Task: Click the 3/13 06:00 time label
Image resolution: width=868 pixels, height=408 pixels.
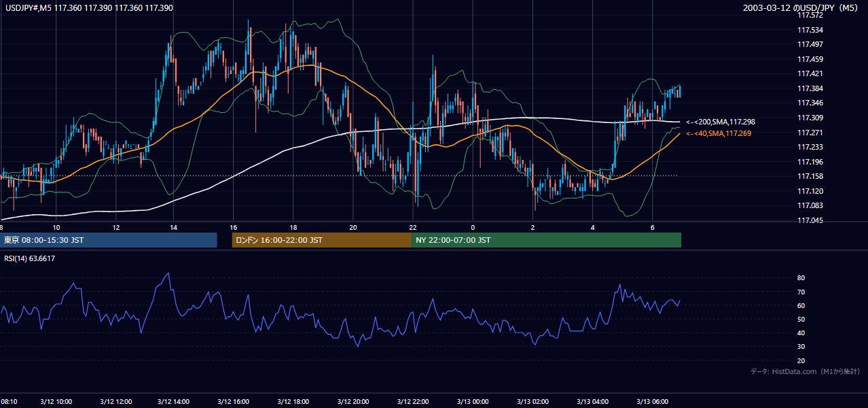Action: (652, 401)
